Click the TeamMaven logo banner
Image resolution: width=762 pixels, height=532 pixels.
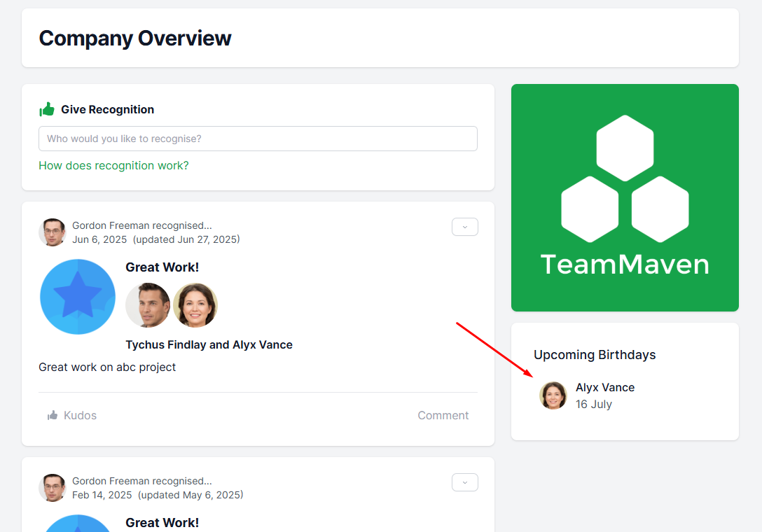click(625, 197)
